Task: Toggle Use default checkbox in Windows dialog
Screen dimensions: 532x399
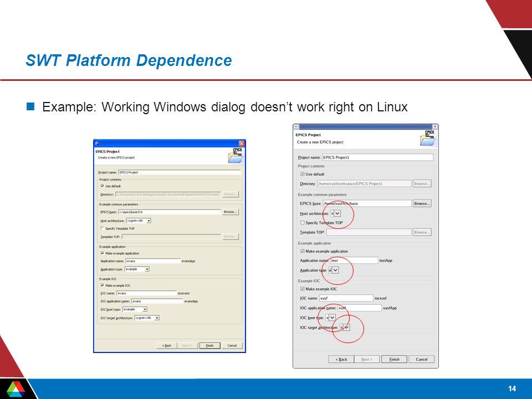Action: 103,186
